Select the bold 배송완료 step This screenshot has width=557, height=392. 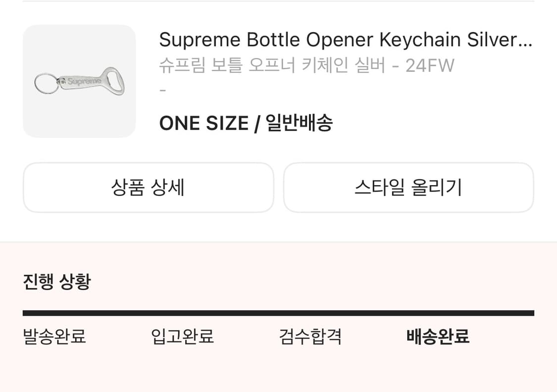pos(438,337)
